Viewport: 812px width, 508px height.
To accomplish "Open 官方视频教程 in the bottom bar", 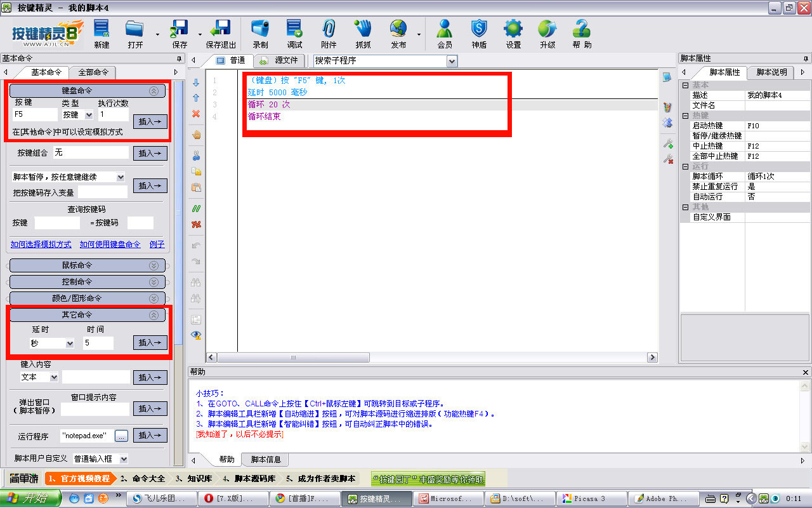I will pyautogui.click(x=80, y=479).
